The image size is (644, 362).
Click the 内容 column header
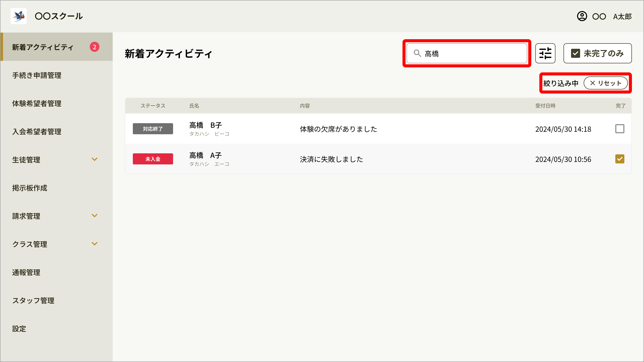[x=305, y=106]
